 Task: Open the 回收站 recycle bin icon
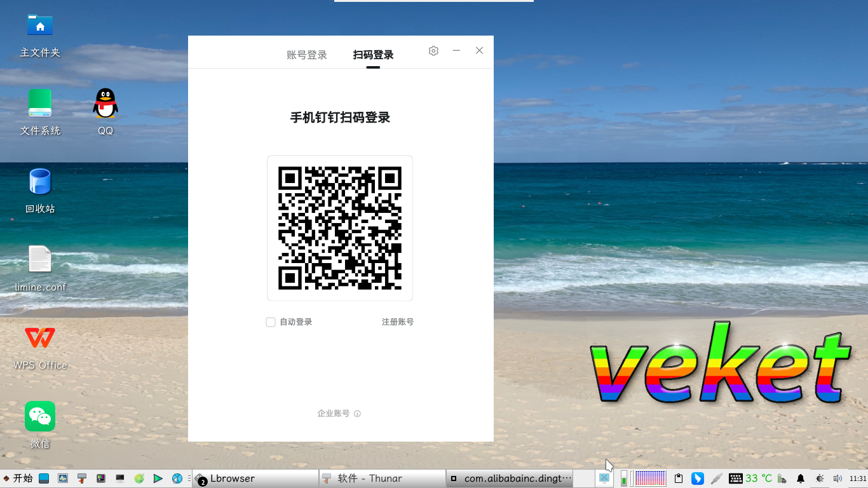[40, 191]
